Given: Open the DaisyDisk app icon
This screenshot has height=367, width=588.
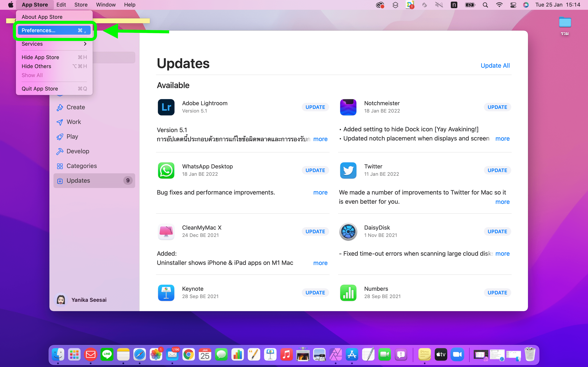Looking at the screenshot, I should pyautogui.click(x=348, y=232).
